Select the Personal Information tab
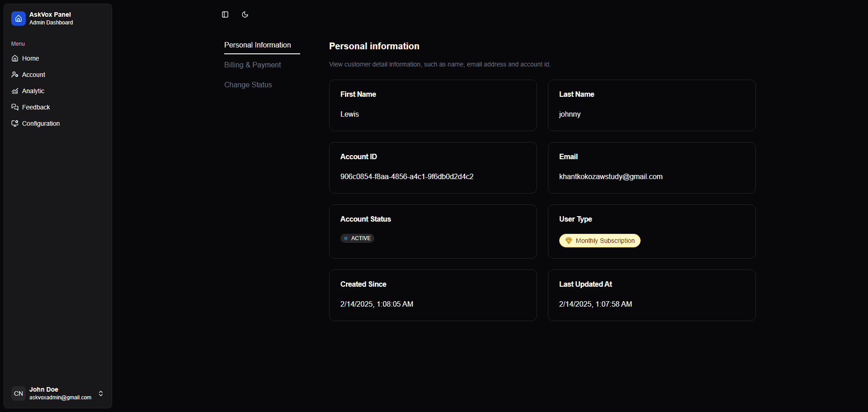 257,45
